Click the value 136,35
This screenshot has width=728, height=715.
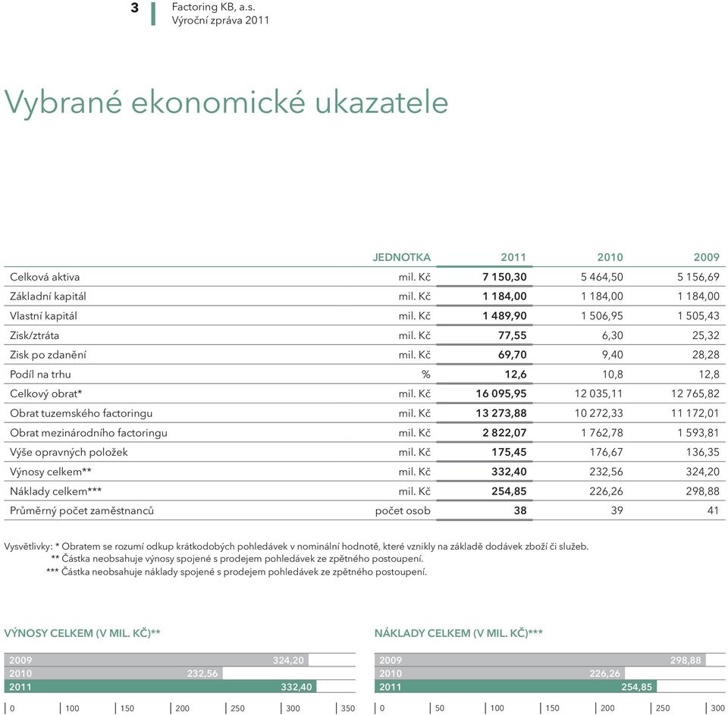[x=703, y=453]
